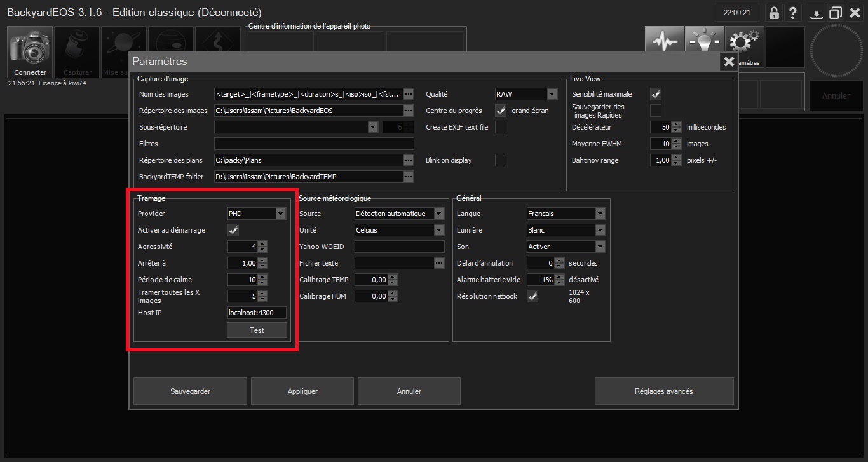Click the Appliquer button
This screenshot has width=868, height=462.
[x=302, y=391]
